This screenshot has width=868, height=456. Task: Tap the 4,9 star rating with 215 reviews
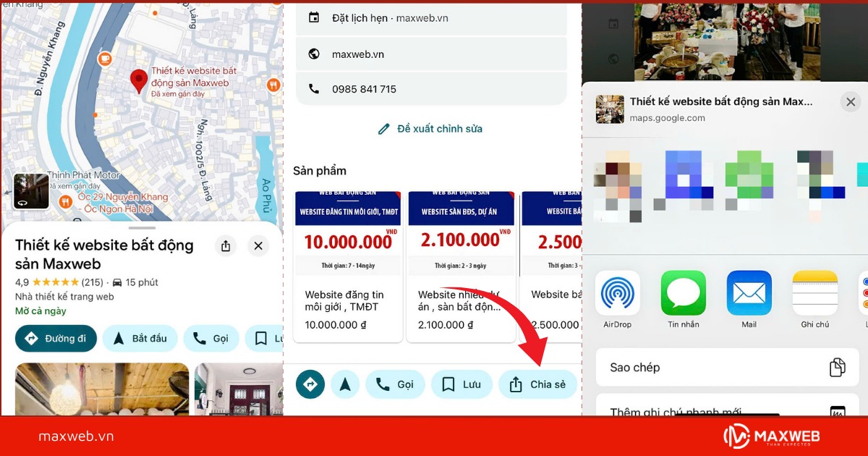59,282
